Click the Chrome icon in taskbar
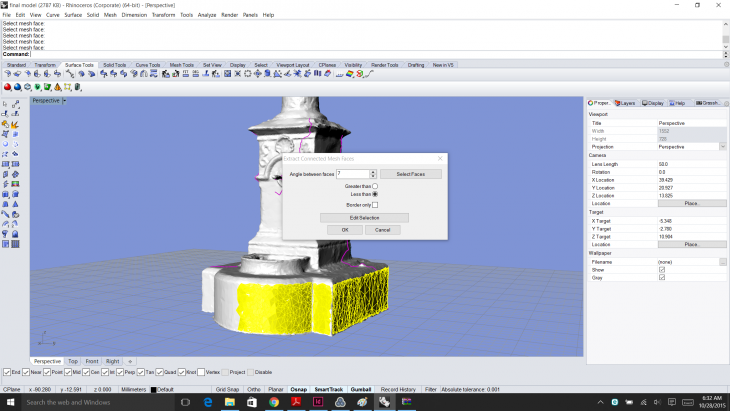 [x=274, y=402]
